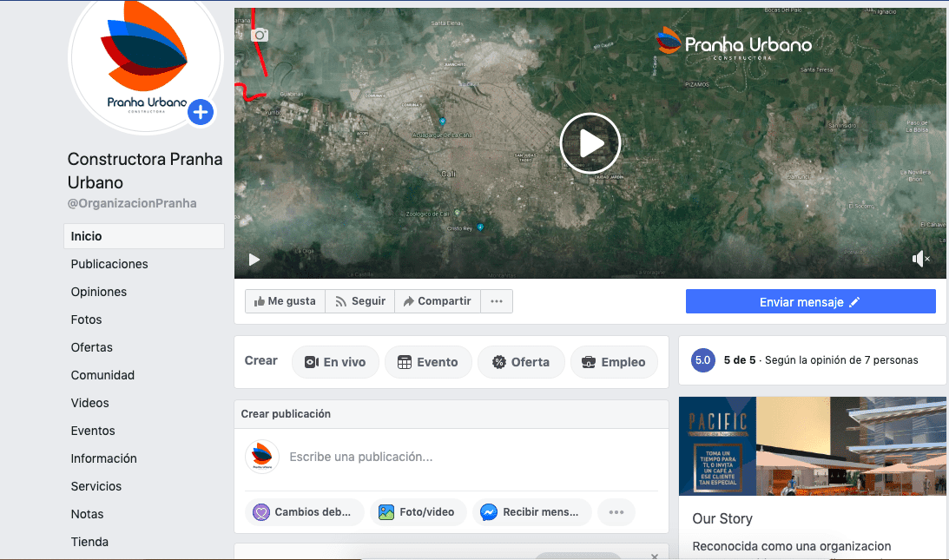Open Información in the sidebar
Image resolution: width=949 pixels, height=560 pixels.
point(104,459)
